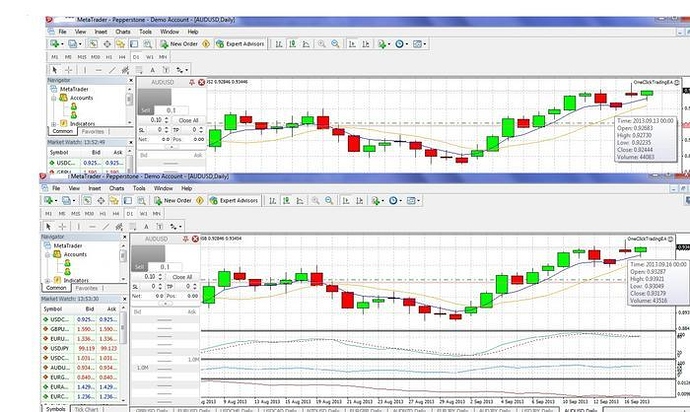Expand Indicators node in top window Navigator

[x=54, y=124]
